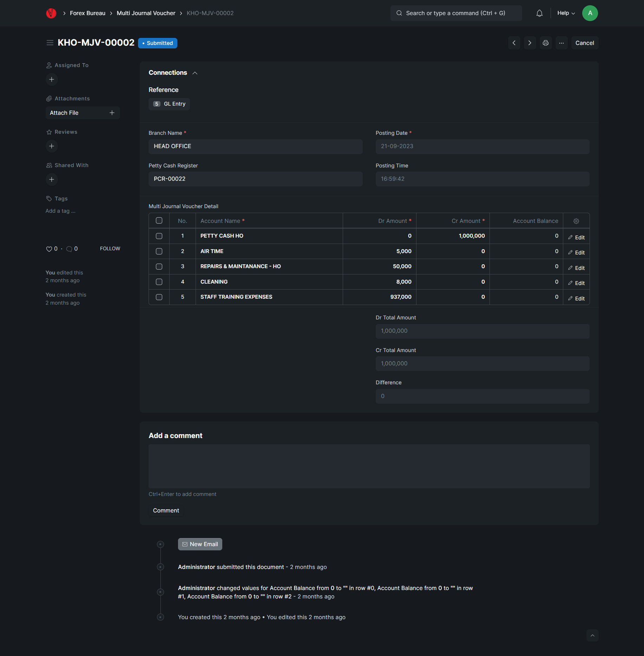Go to previous document arrow

click(x=514, y=43)
